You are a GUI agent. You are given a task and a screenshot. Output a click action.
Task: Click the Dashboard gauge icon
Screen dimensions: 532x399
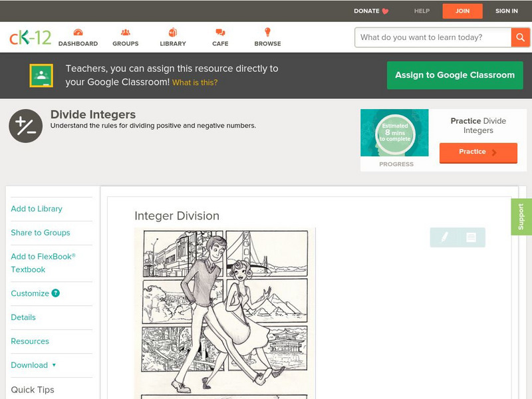tap(78, 32)
